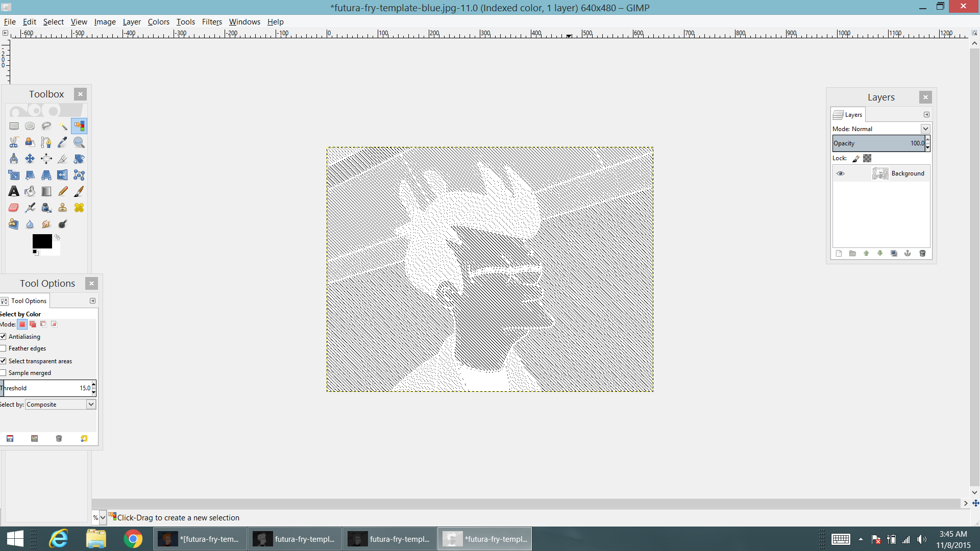
Task: Create a new layer in Layers panel
Action: tap(839, 254)
